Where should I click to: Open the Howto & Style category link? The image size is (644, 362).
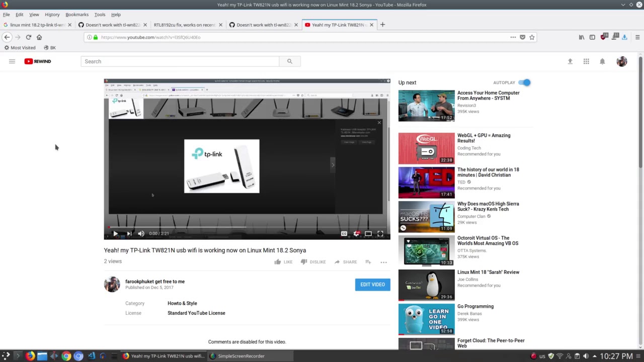182,303
